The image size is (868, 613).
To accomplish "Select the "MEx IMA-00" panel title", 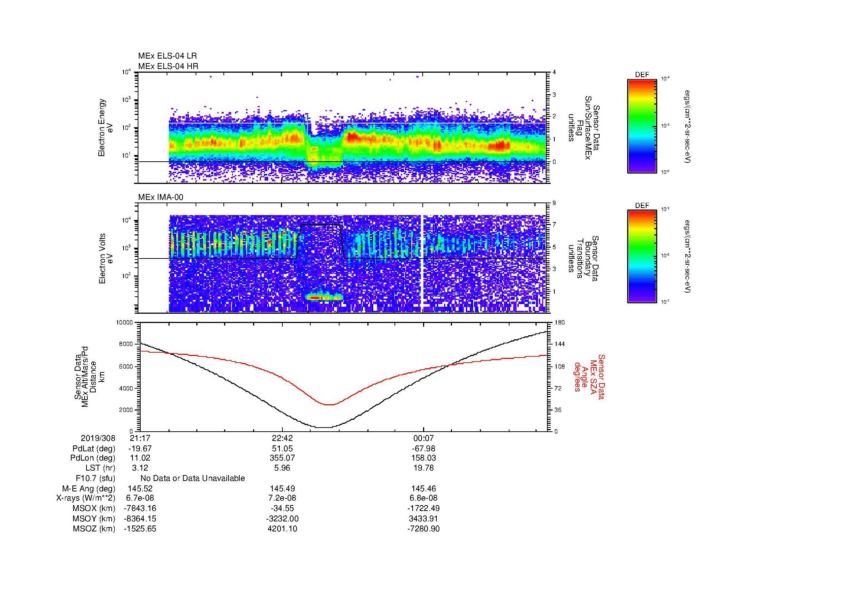I will point(161,197).
